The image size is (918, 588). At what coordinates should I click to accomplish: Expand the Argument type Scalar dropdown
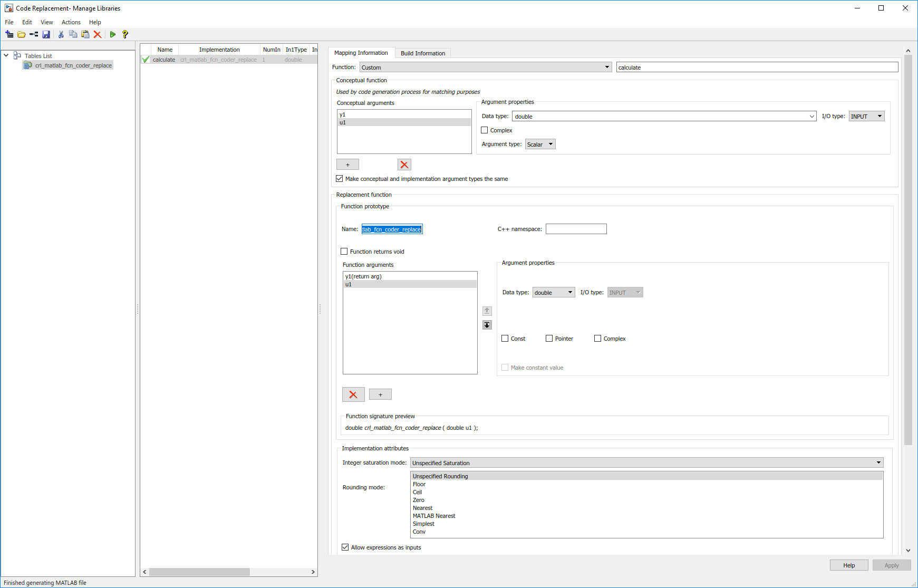540,144
